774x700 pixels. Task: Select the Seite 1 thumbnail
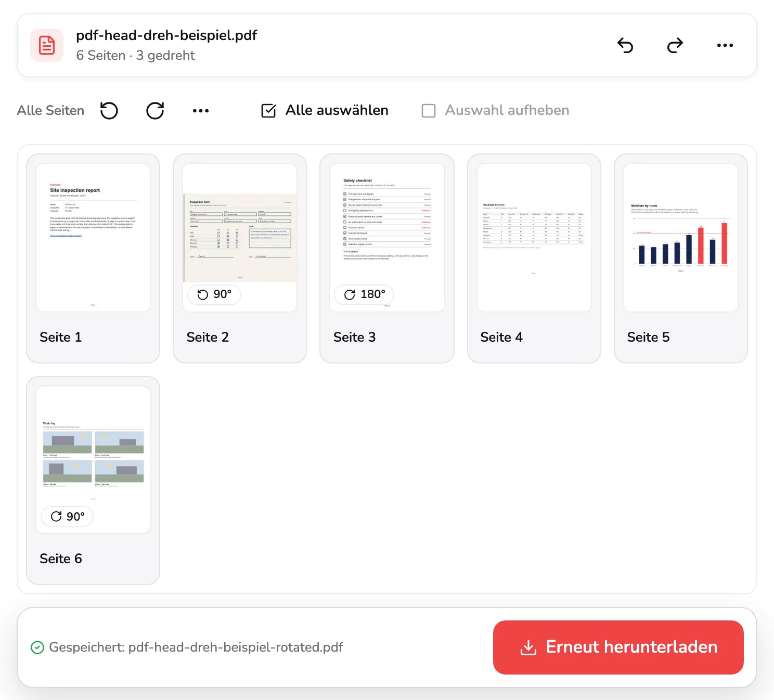(x=93, y=238)
